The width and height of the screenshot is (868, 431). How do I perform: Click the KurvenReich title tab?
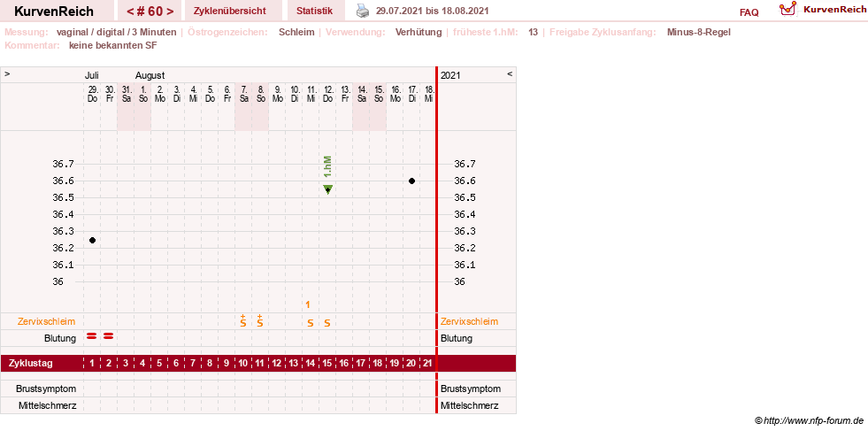54,12
